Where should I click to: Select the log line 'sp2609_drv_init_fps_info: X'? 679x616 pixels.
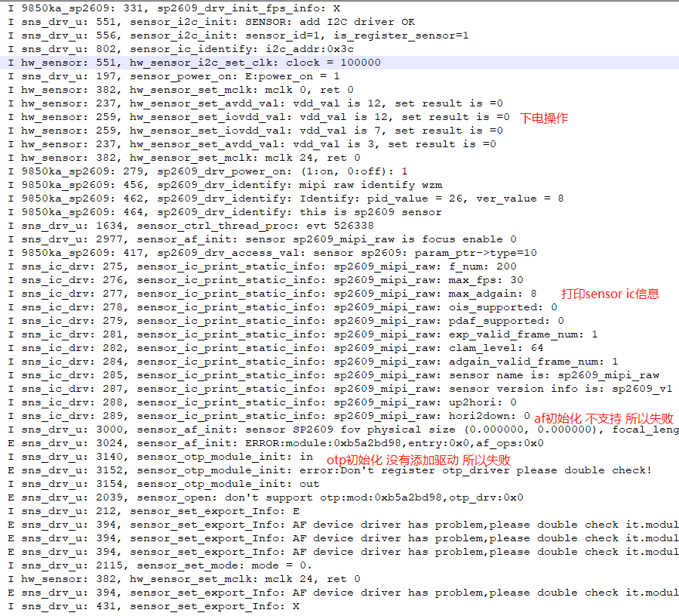click(174, 8)
